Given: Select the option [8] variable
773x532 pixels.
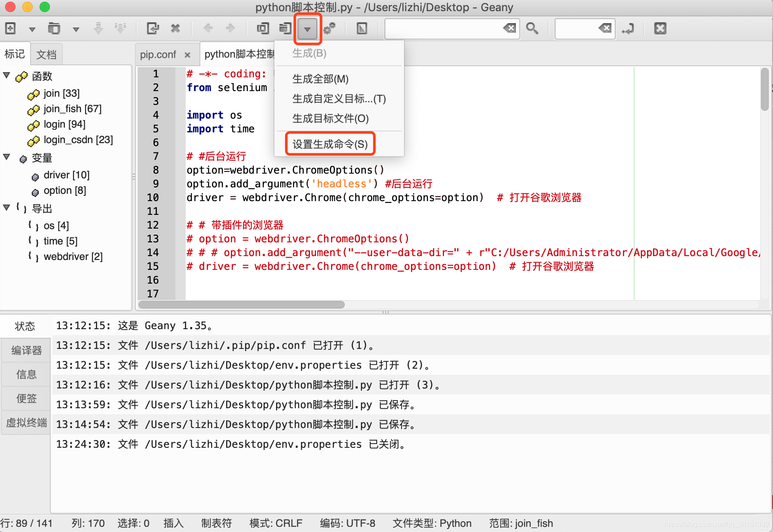Looking at the screenshot, I should pos(64,190).
